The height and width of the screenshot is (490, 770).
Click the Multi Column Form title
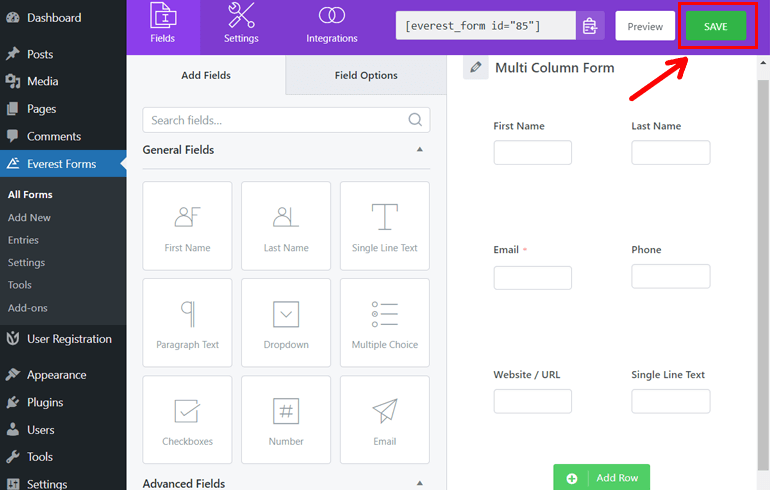(554, 68)
